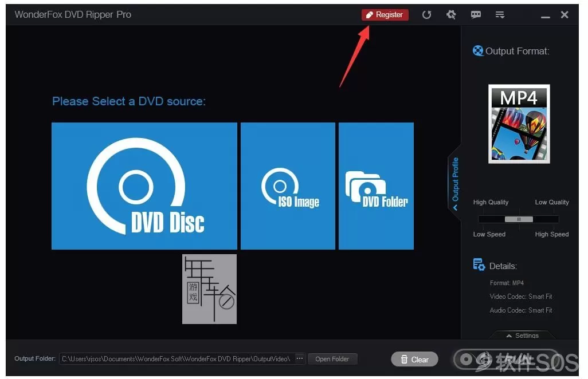Click the Low Quality label
588x379 pixels.
[x=552, y=202]
